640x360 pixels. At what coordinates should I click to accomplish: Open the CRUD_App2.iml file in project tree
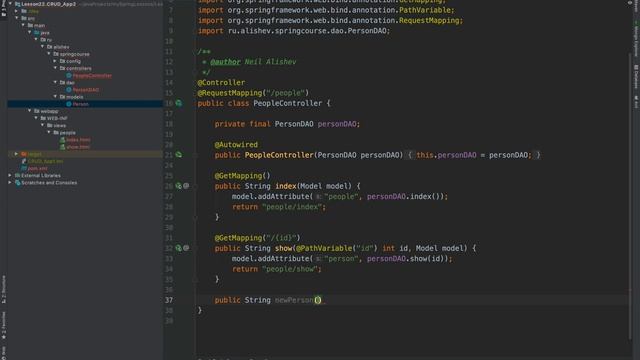[45, 161]
